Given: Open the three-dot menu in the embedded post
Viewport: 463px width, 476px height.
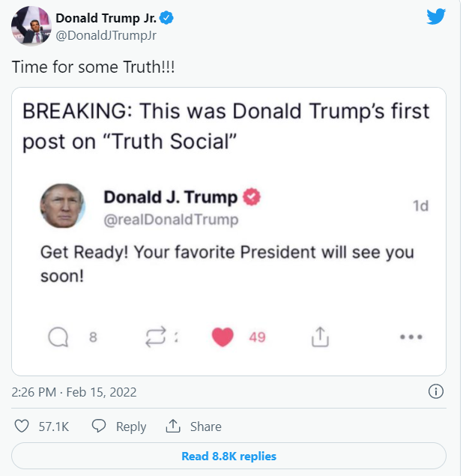Looking at the screenshot, I should pos(411,337).
